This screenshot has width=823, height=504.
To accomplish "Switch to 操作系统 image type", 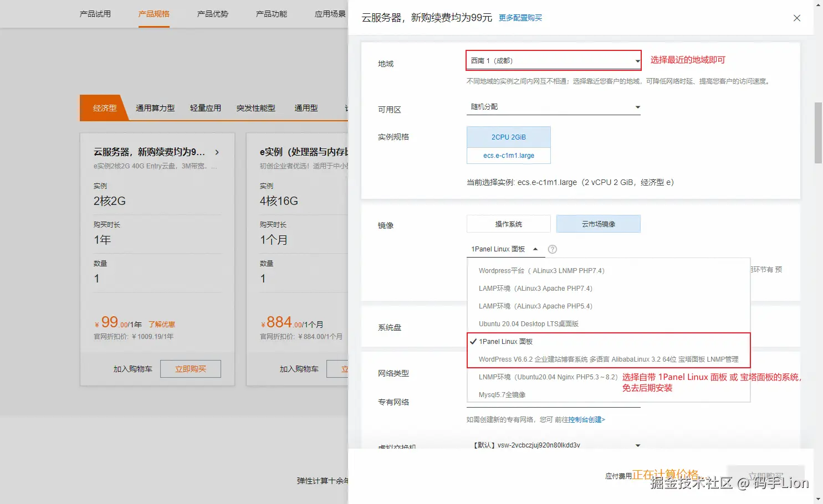I will click(509, 224).
